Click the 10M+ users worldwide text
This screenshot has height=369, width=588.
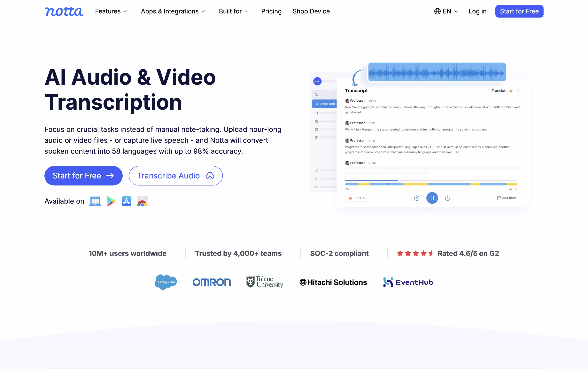click(128, 253)
